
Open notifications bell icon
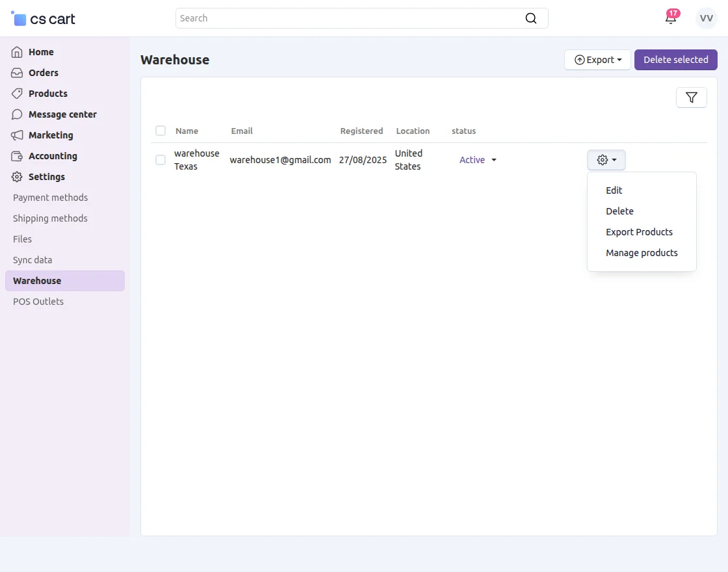click(x=670, y=18)
